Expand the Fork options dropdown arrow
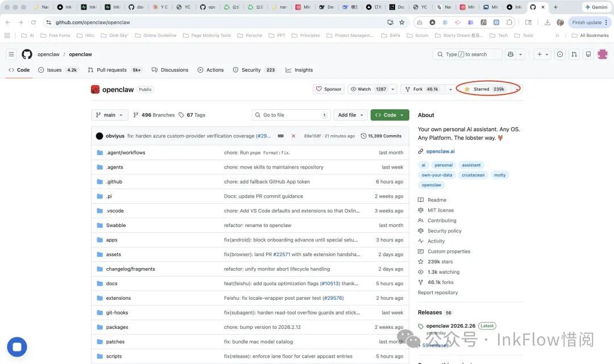This screenshot has width=614, height=364. (x=450, y=89)
